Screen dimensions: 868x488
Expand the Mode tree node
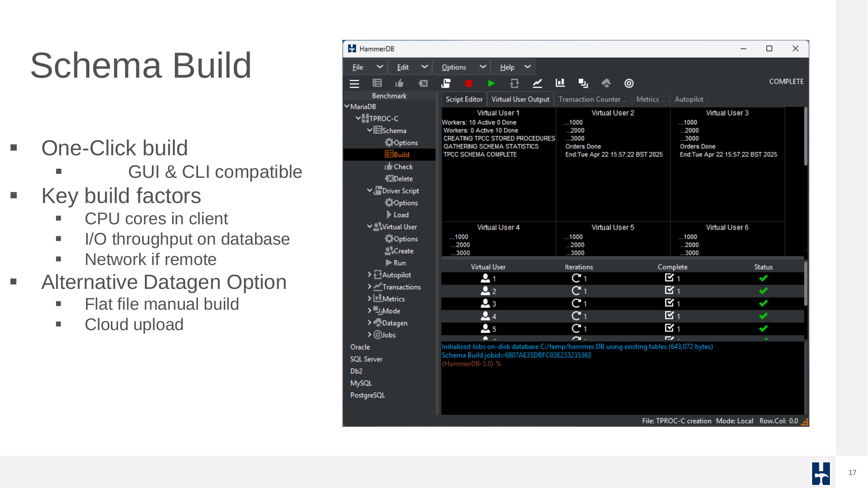point(369,311)
